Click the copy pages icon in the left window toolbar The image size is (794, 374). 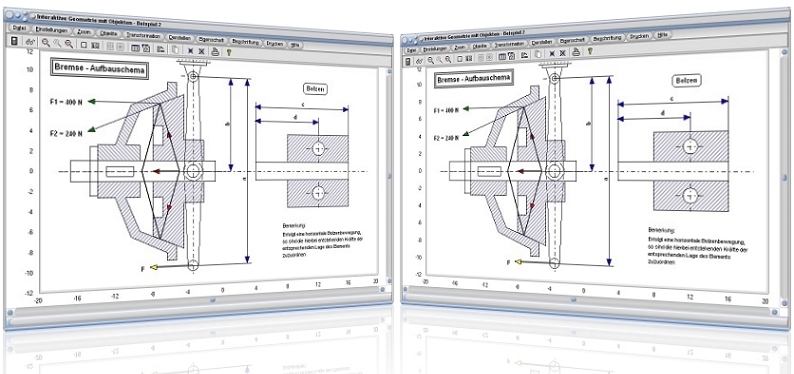point(176,49)
